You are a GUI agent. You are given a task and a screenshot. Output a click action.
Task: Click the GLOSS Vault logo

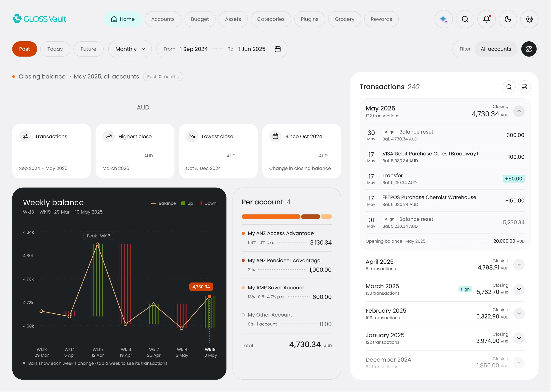pyautogui.click(x=39, y=19)
